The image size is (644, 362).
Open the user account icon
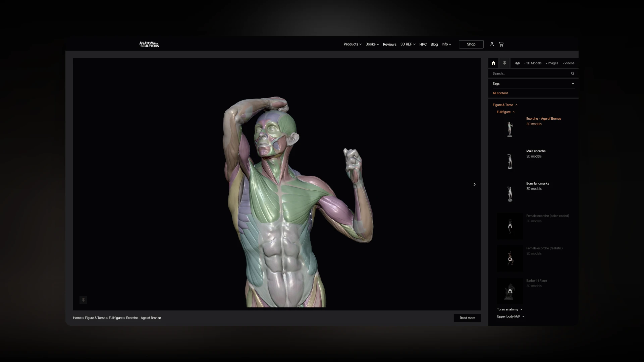pos(492,44)
